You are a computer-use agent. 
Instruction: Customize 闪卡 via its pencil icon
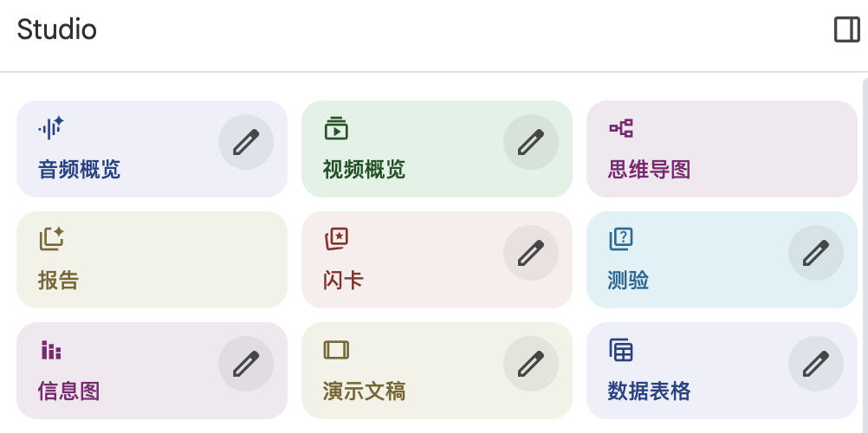531,253
